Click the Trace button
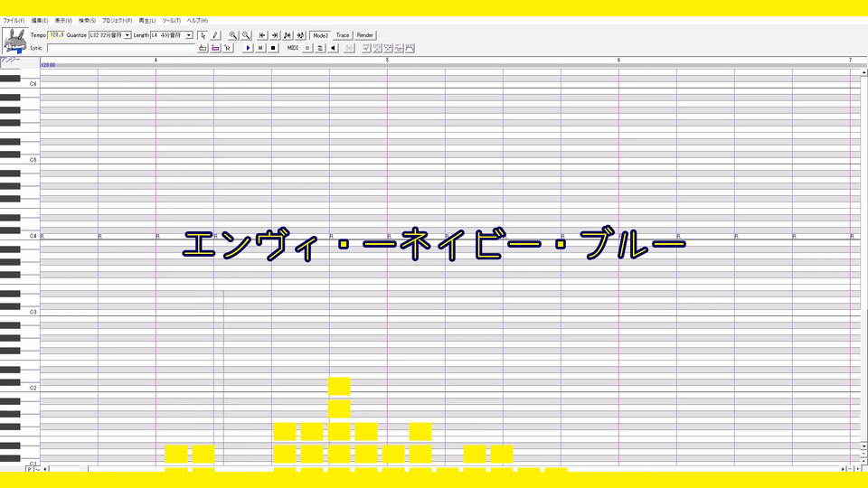Viewport: 868px width, 488px height. click(x=343, y=35)
